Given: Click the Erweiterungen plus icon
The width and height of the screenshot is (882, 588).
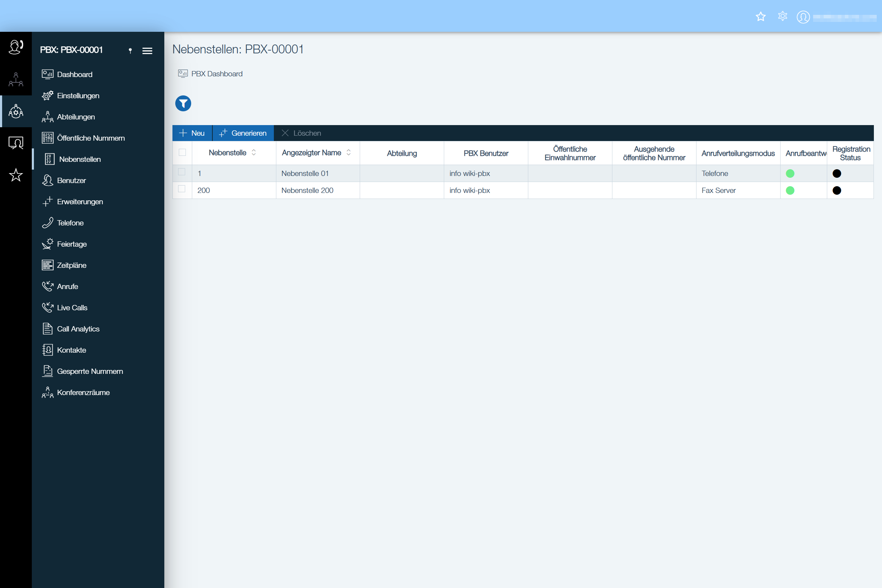Looking at the screenshot, I should point(47,202).
